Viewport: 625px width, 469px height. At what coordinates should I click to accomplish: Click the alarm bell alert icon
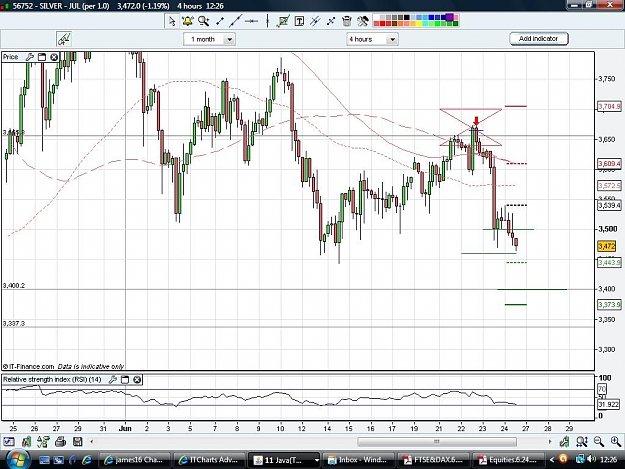[x=187, y=21]
